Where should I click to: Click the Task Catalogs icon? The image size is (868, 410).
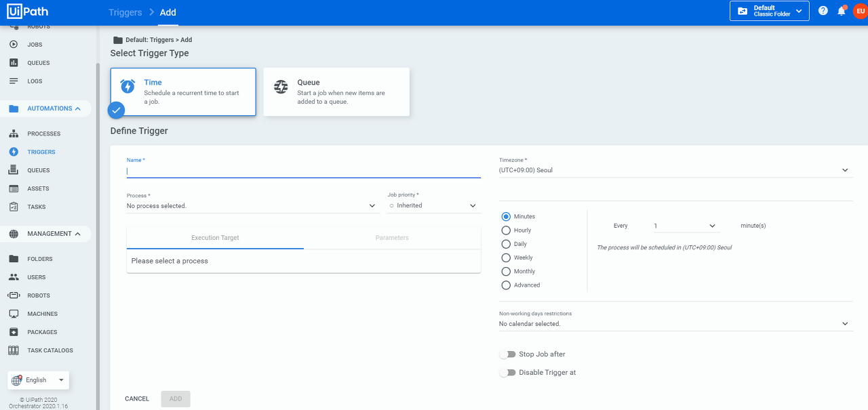[14, 350]
